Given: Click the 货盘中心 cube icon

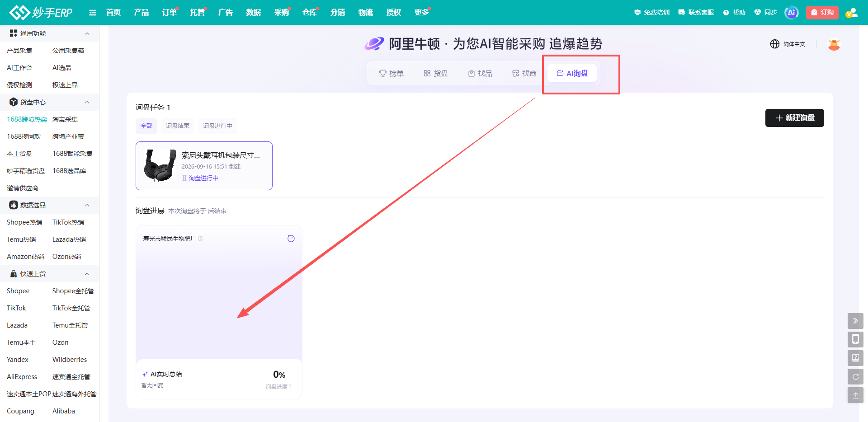Looking at the screenshot, I should pyautogui.click(x=14, y=102).
